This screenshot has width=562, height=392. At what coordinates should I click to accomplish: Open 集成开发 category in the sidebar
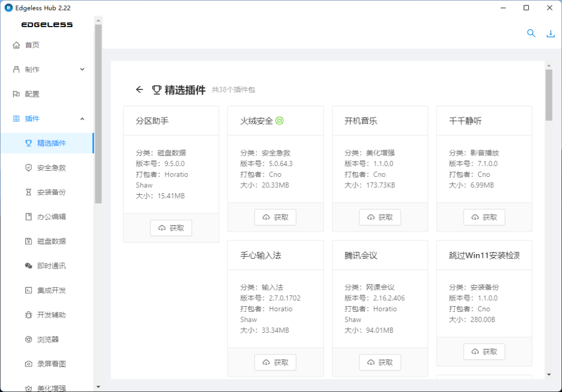51,290
